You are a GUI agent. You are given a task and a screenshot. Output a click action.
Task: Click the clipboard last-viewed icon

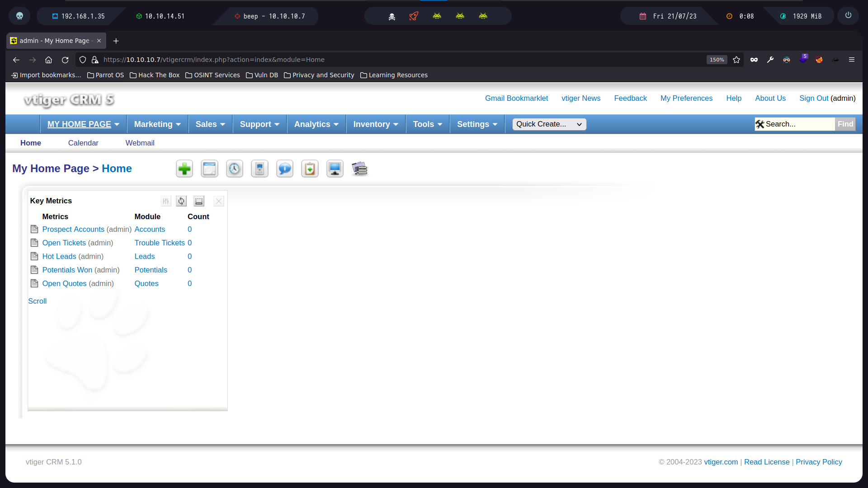(x=310, y=169)
